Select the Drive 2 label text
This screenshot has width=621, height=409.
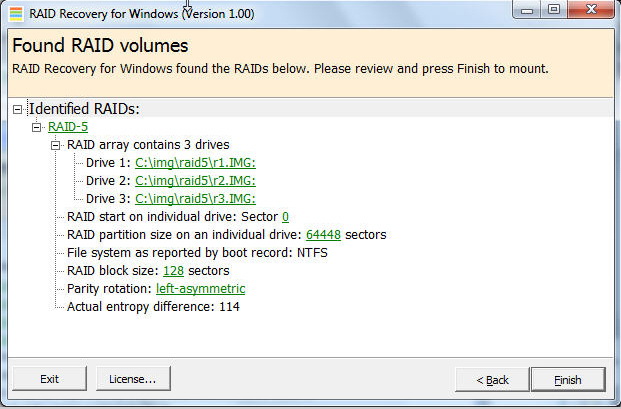point(108,181)
